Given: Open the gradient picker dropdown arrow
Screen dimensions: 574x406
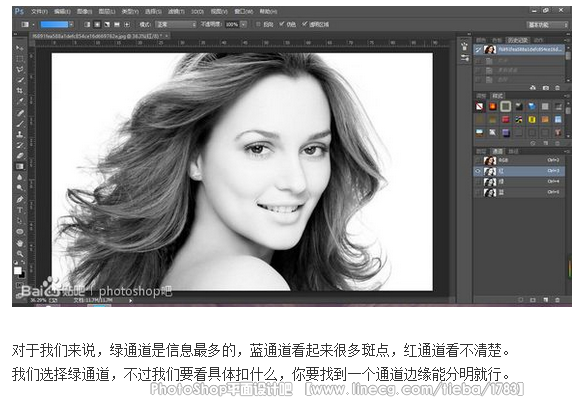Looking at the screenshot, I should (x=71, y=25).
